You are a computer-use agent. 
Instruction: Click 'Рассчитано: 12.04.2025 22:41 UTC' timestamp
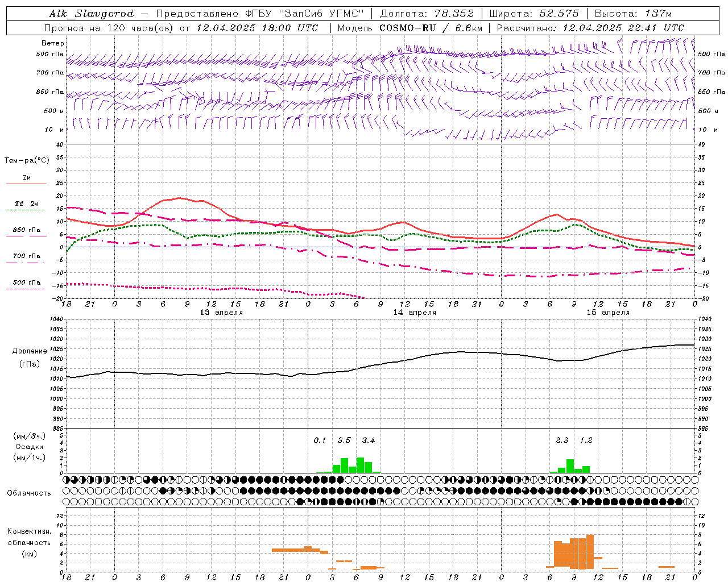(x=590, y=28)
